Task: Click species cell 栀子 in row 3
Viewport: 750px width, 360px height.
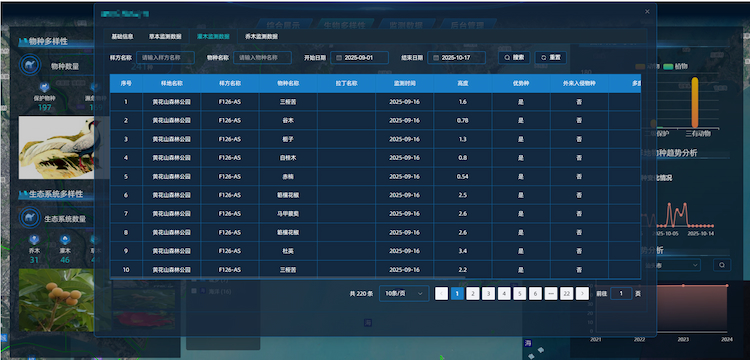Action: pyautogui.click(x=288, y=139)
